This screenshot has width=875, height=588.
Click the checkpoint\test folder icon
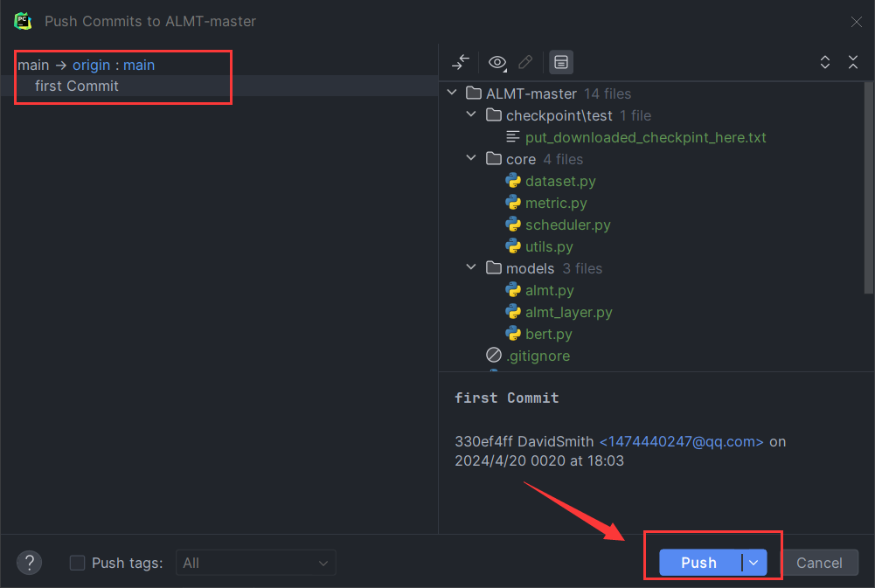[493, 114]
